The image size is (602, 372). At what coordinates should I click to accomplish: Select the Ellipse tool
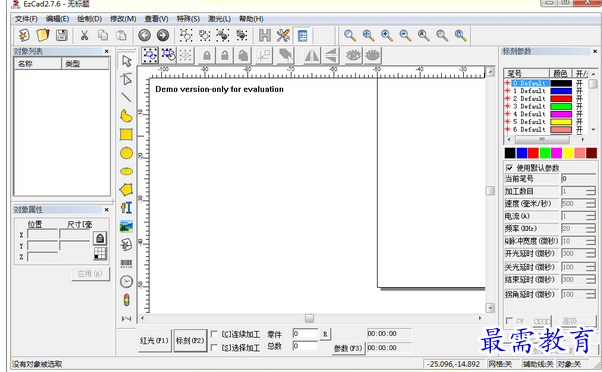pos(126,171)
